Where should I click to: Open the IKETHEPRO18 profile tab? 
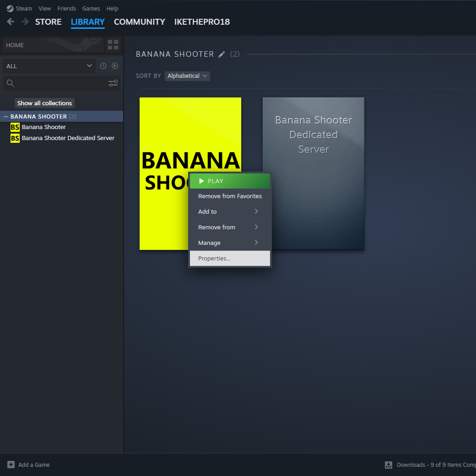point(202,22)
